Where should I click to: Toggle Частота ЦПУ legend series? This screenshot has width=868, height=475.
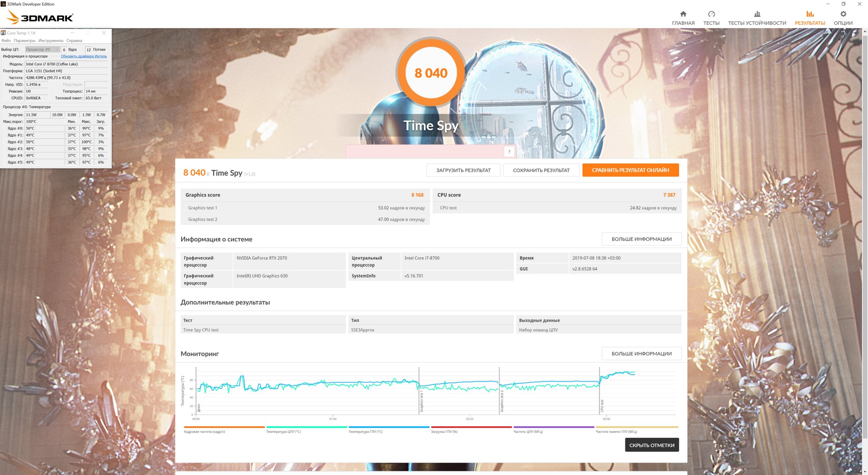point(553,429)
